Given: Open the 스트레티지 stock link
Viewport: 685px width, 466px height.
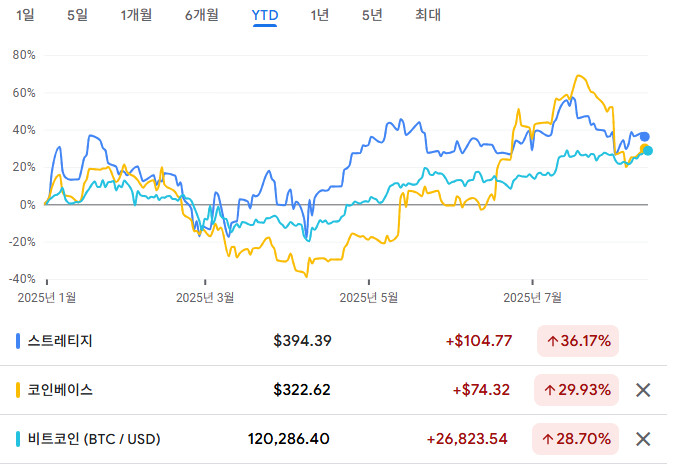Looking at the screenshot, I should click(61, 341).
